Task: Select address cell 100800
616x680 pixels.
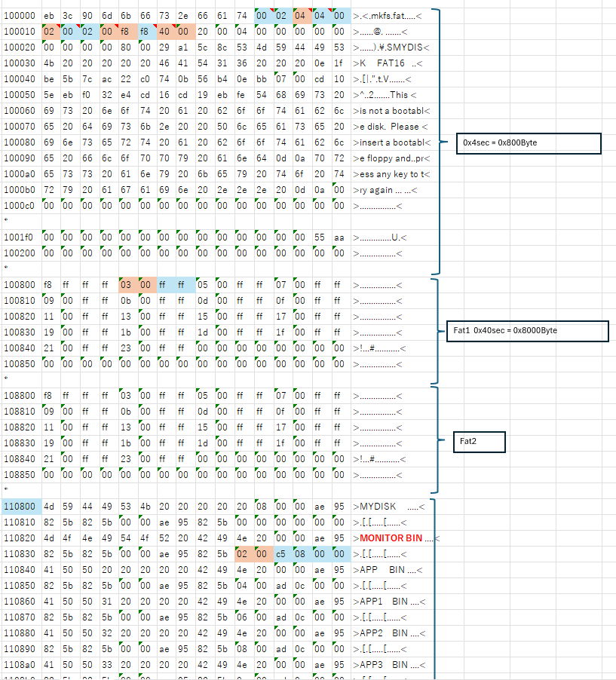Action: (19, 284)
